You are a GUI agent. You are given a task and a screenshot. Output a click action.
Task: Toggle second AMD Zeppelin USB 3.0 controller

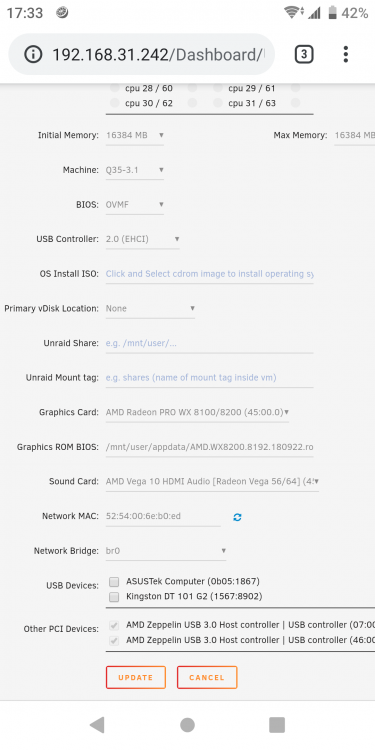click(114, 640)
